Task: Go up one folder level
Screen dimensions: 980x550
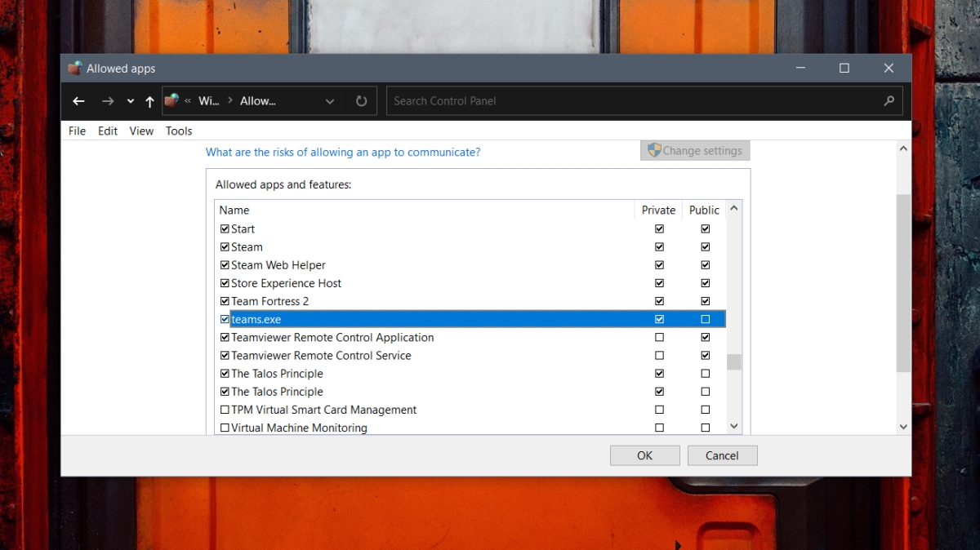Action: pyautogui.click(x=149, y=101)
